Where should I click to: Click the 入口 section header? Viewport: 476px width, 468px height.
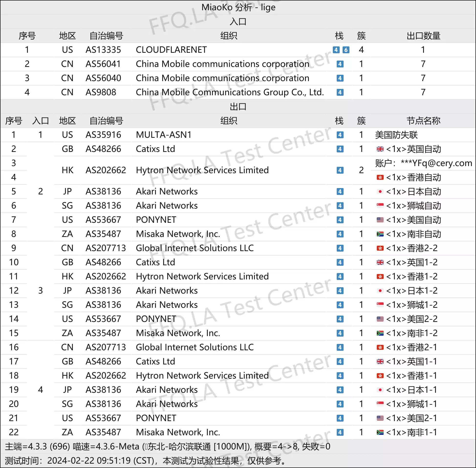pos(238,22)
